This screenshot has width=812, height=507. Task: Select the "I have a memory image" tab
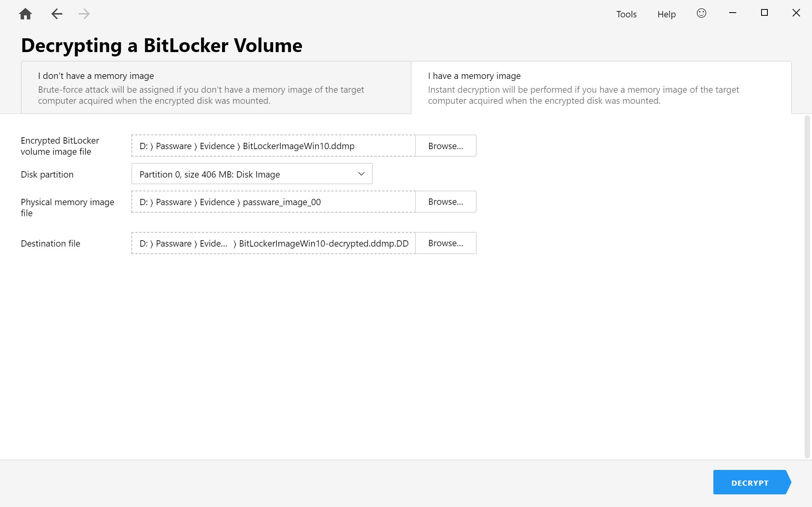pos(601,88)
